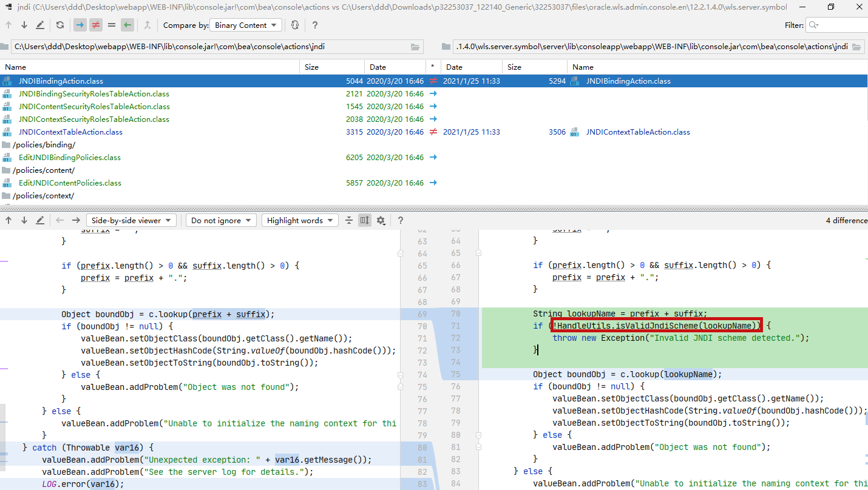Click collapse unchanged fragments icon
This screenshot has height=490, width=868.
coord(349,220)
